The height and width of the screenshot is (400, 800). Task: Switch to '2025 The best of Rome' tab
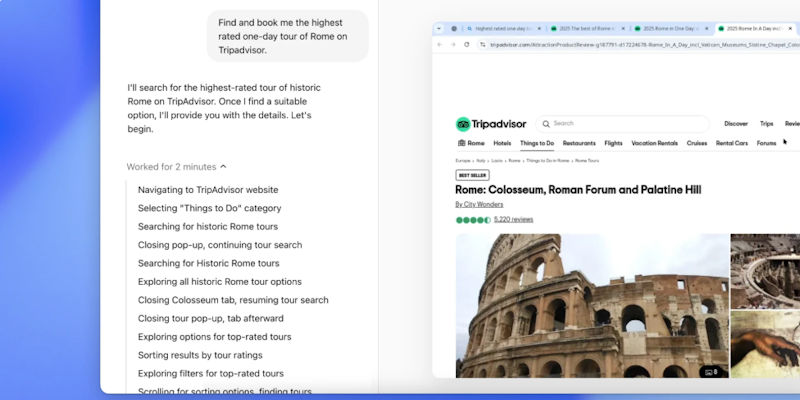point(587,29)
